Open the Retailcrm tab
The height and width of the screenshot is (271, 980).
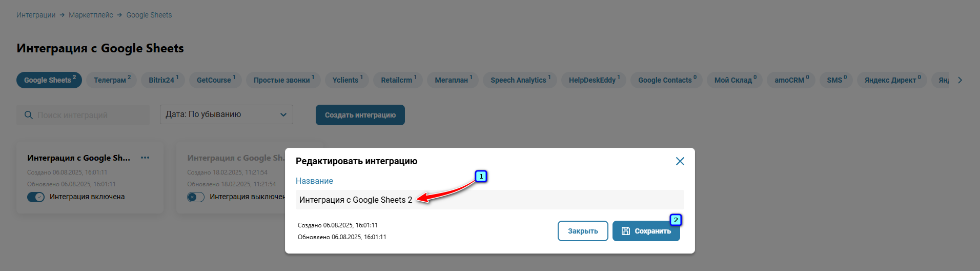click(x=398, y=80)
